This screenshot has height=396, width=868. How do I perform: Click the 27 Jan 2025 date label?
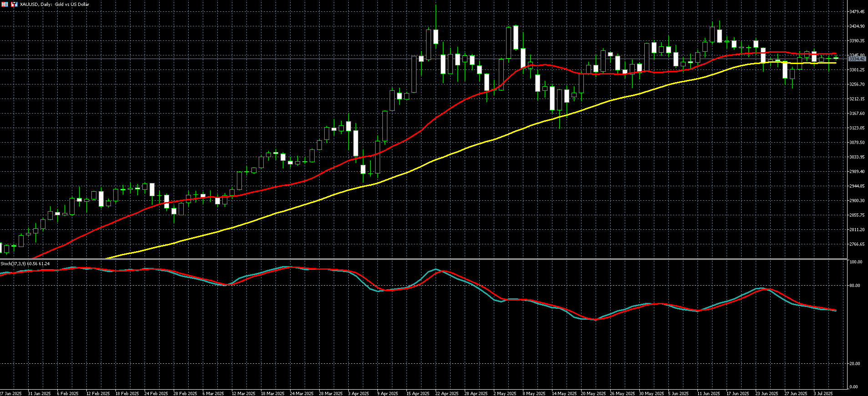(11, 393)
